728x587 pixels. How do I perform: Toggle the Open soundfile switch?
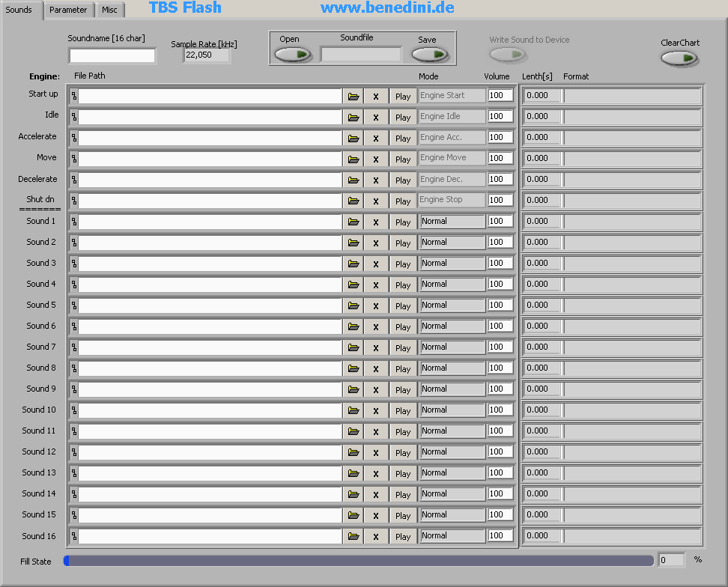coord(293,55)
